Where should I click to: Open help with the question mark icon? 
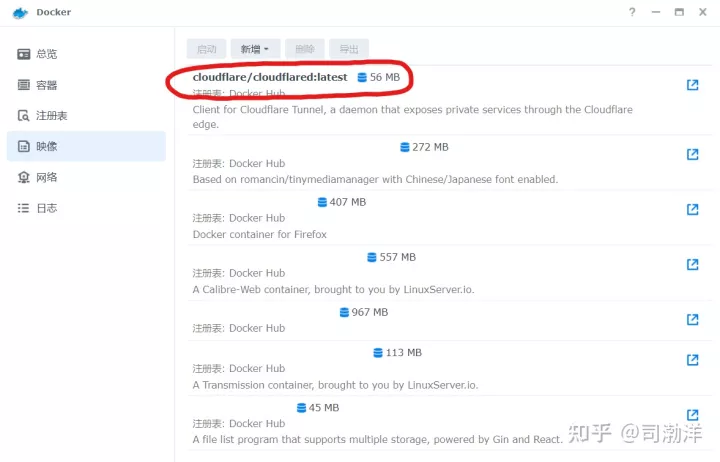(x=632, y=12)
